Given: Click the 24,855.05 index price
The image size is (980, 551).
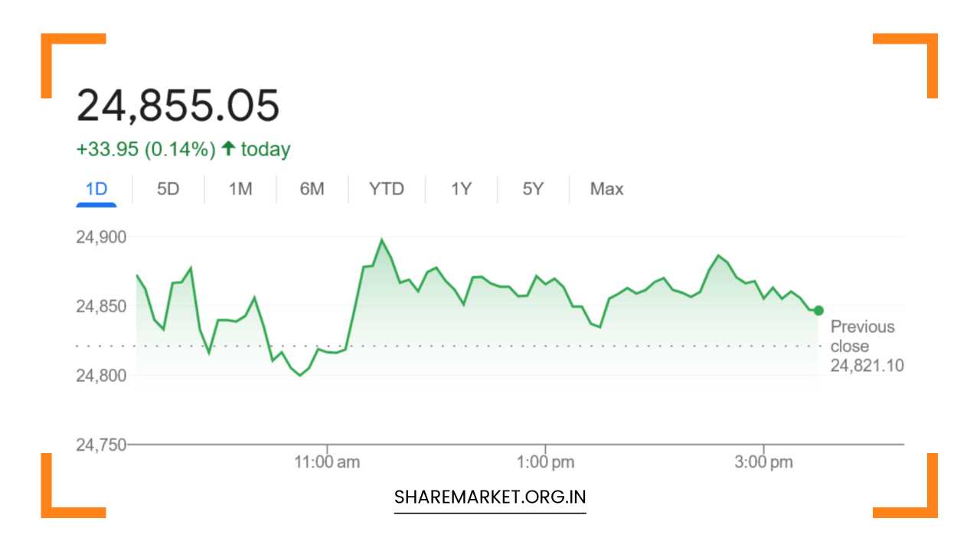Looking at the screenshot, I should point(178,106).
